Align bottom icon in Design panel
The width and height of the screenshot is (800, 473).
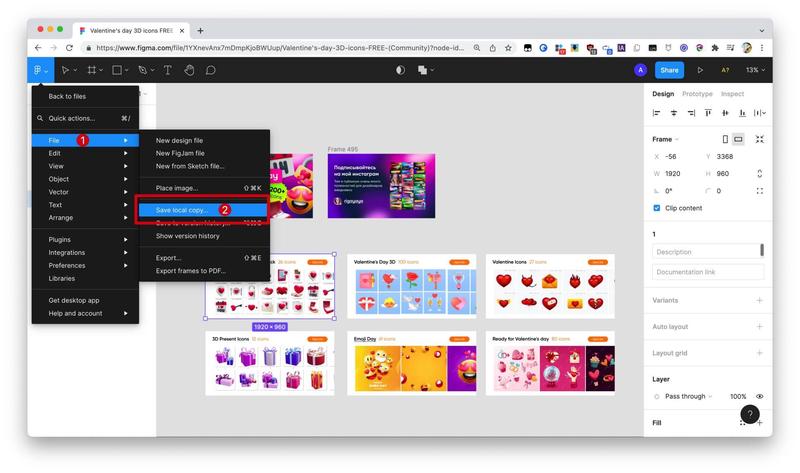click(x=742, y=113)
